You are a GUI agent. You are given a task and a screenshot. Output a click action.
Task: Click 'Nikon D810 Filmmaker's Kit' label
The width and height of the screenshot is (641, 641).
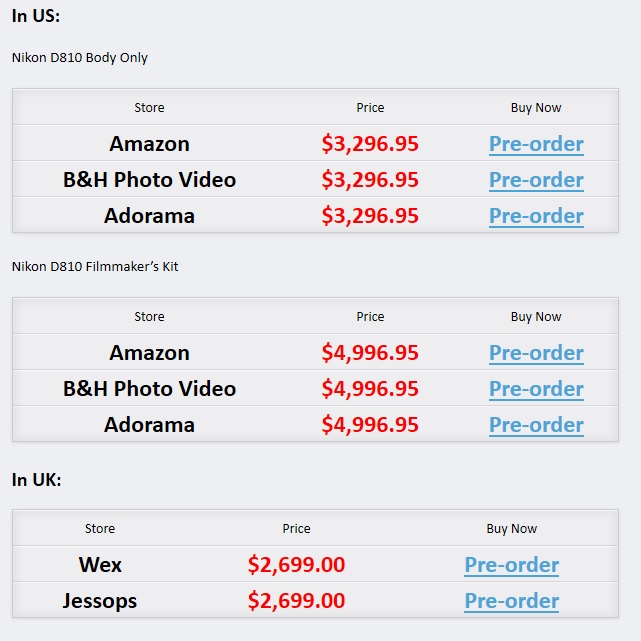[x=95, y=267]
